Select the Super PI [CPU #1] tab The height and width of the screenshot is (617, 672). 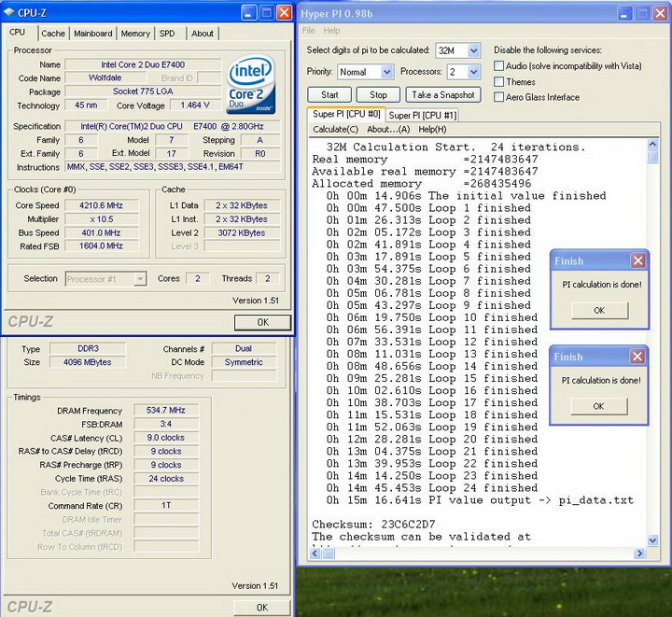coord(422,115)
